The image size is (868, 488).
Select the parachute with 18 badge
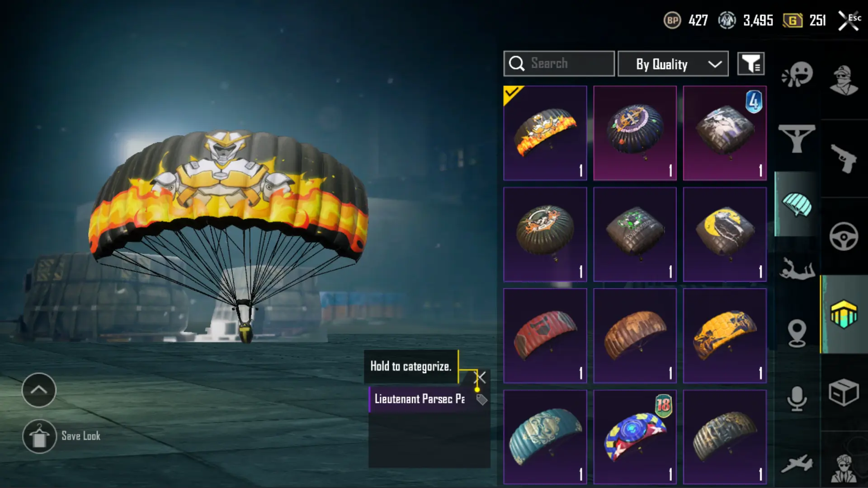(635, 437)
